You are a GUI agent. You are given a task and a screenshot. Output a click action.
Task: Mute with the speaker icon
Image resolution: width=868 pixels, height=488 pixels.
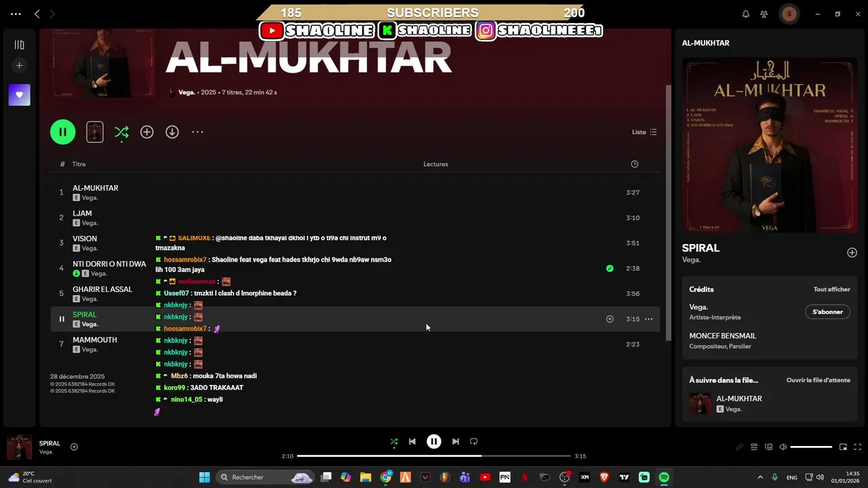[783, 447]
